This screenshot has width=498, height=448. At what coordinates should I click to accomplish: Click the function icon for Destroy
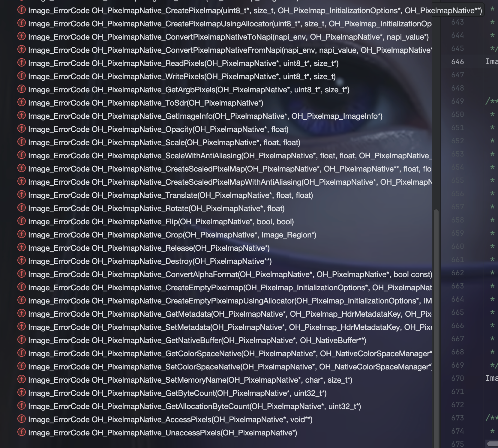coord(22,261)
